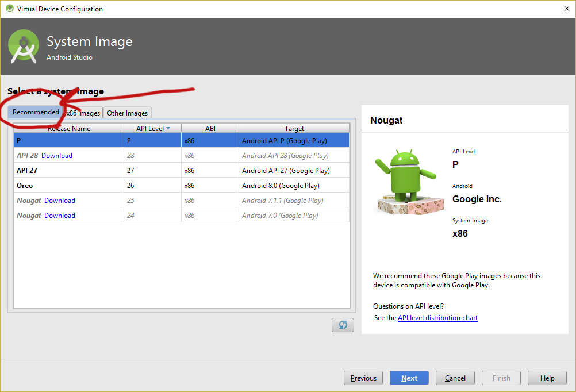The image size is (576, 392).
Task: Click the 'Android 8.0 (Google Play)' cell
Action: coord(294,186)
